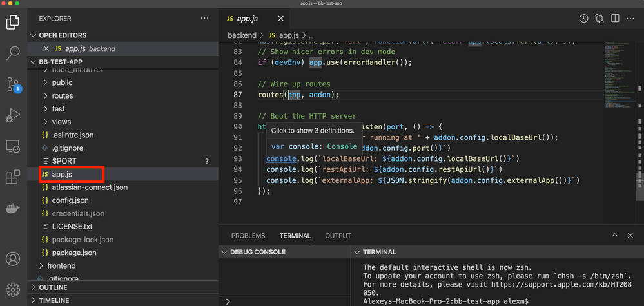Maximize the panel with the up chevron
Screen dimensions: 644x306
click(615, 236)
